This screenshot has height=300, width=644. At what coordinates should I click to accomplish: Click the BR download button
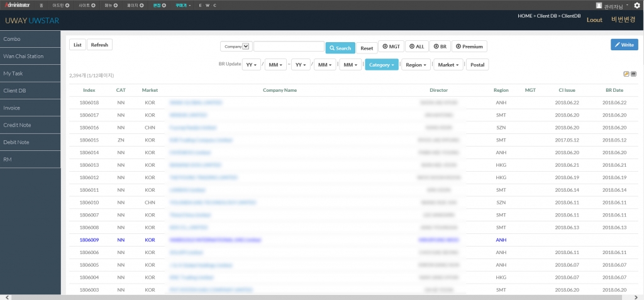pyautogui.click(x=440, y=47)
